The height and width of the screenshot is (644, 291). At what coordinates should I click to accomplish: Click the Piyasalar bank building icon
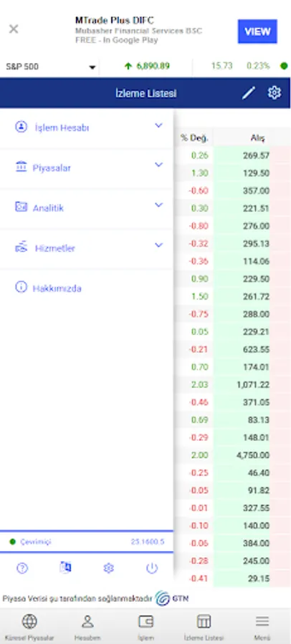pyautogui.click(x=21, y=166)
